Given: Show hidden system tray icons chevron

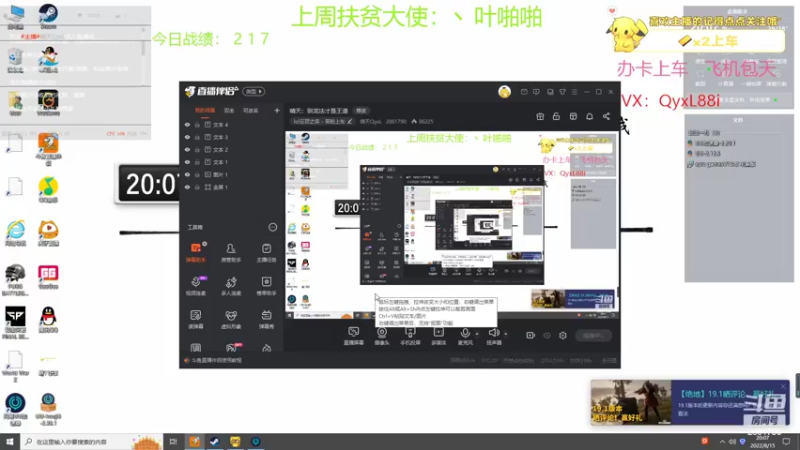Looking at the screenshot, I should [x=722, y=441].
